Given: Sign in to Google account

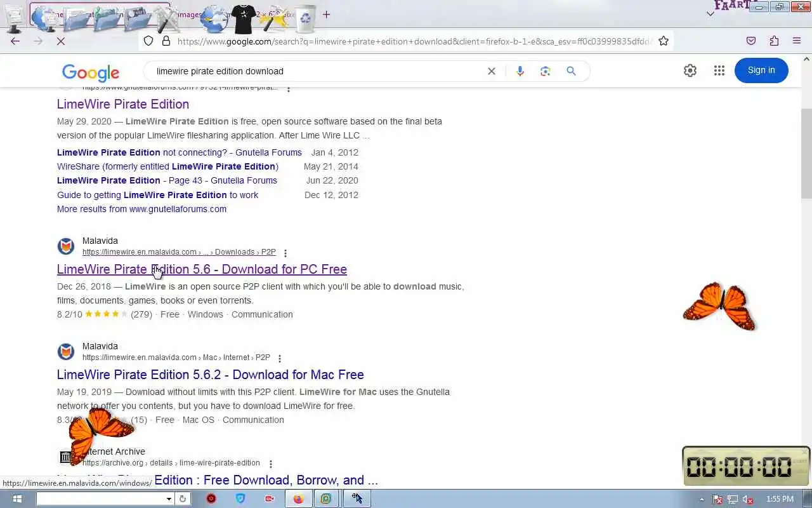Looking at the screenshot, I should click(x=761, y=70).
